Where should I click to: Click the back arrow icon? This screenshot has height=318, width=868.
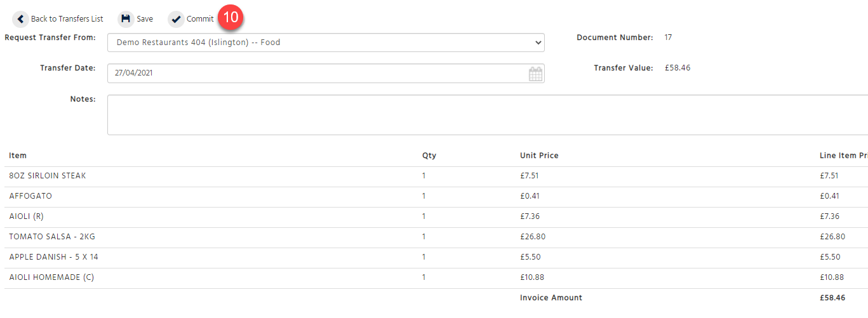[x=20, y=19]
